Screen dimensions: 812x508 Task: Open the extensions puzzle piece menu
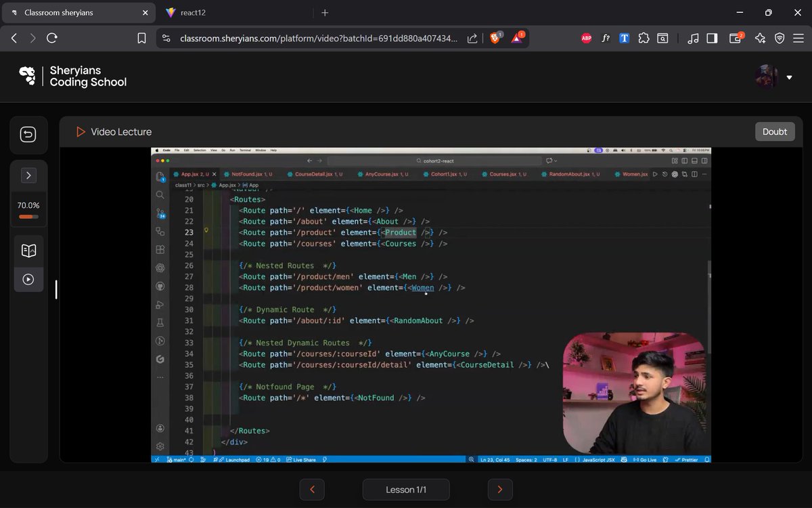click(644, 39)
